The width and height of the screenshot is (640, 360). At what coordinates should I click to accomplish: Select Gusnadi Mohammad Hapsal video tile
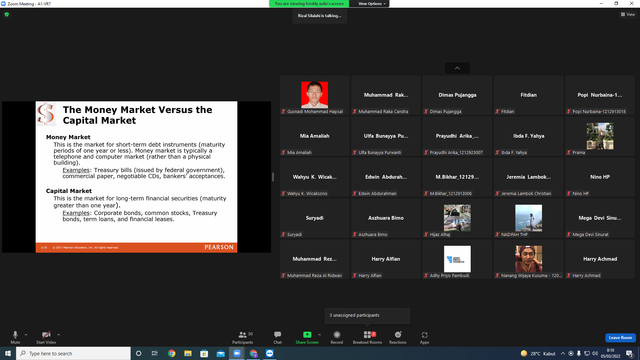pos(314,95)
